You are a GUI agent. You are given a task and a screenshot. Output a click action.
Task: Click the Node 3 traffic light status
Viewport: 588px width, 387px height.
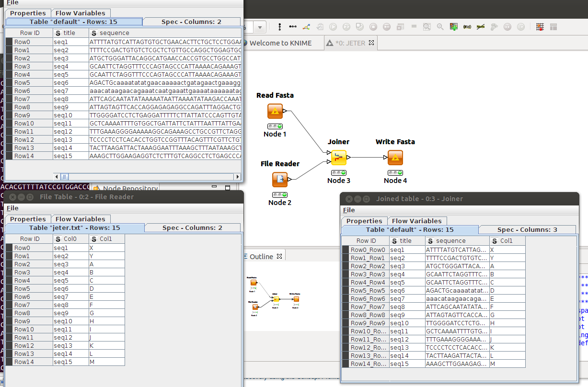point(338,172)
